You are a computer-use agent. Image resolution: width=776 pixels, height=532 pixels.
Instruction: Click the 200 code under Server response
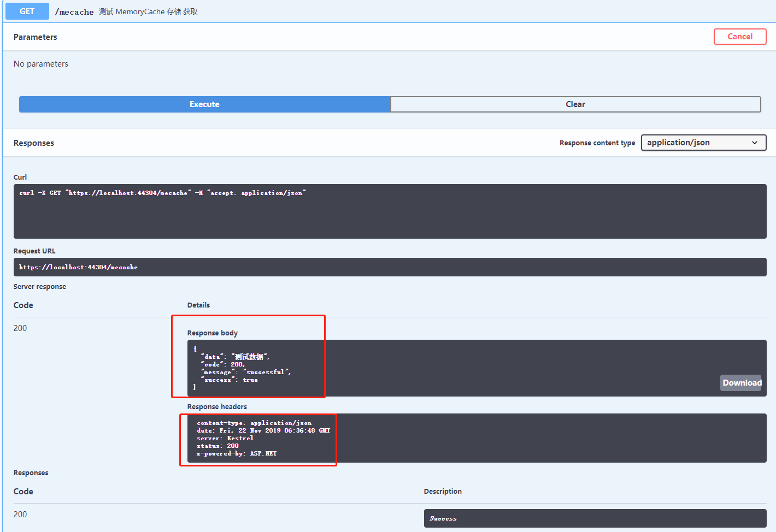click(x=20, y=328)
